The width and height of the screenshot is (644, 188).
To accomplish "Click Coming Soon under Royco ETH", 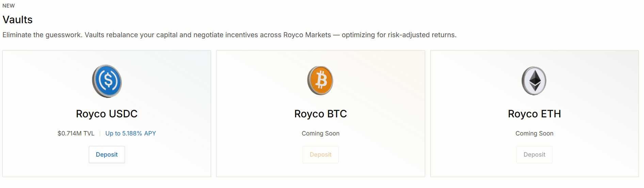I will [x=534, y=133].
